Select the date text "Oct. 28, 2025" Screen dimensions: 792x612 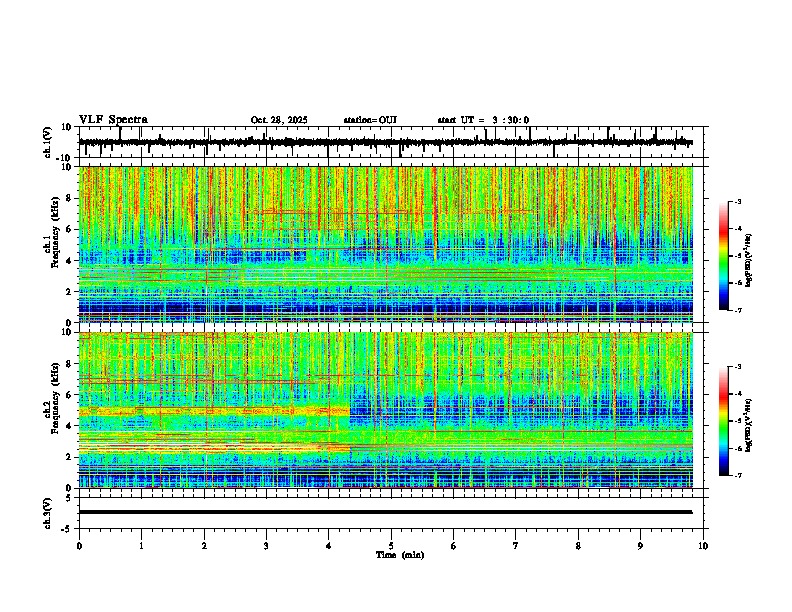coord(279,120)
